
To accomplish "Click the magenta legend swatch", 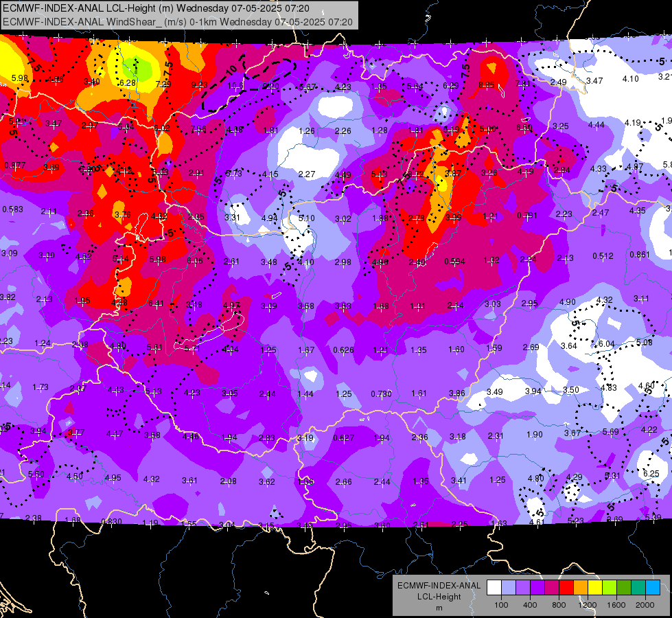I will (552, 587).
